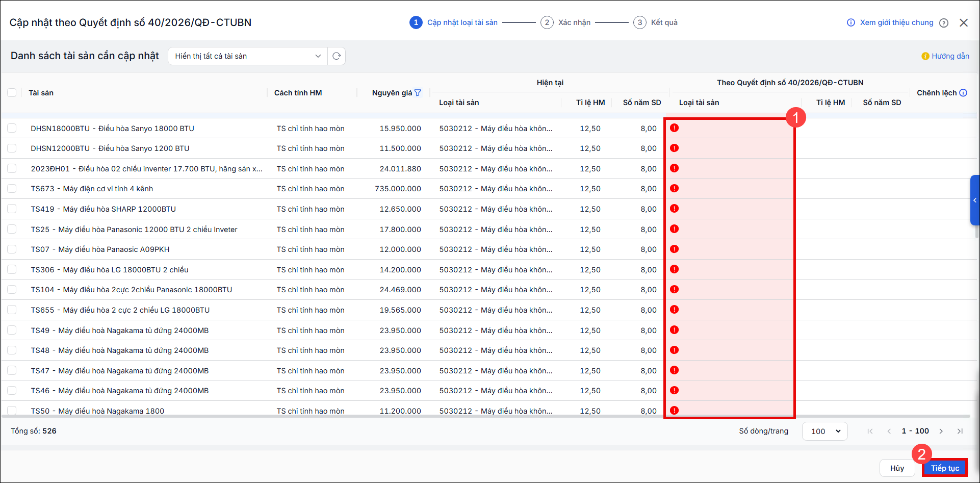Click the refresh icon next to the filter dropdown
The height and width of the screenshot is (483, 980).
337,56
